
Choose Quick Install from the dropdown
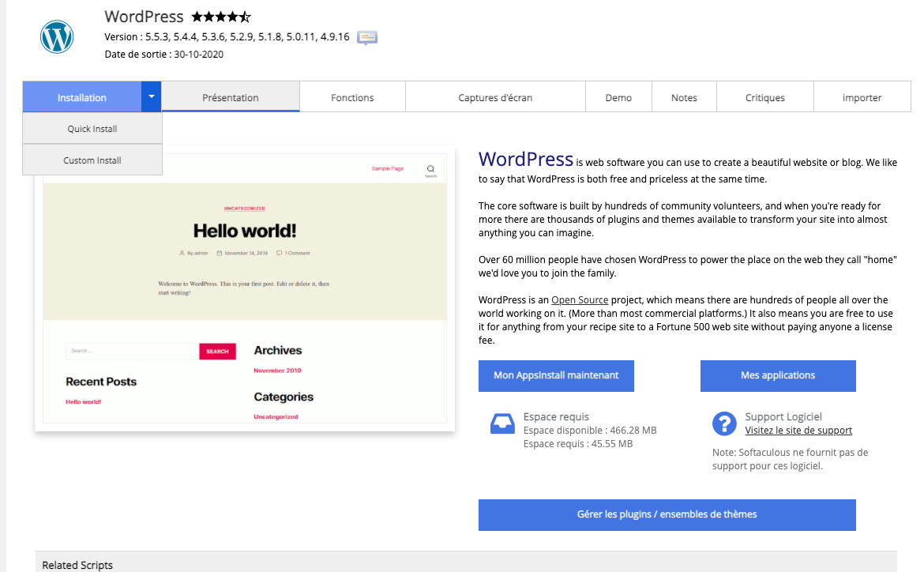(x=92, y=129)
